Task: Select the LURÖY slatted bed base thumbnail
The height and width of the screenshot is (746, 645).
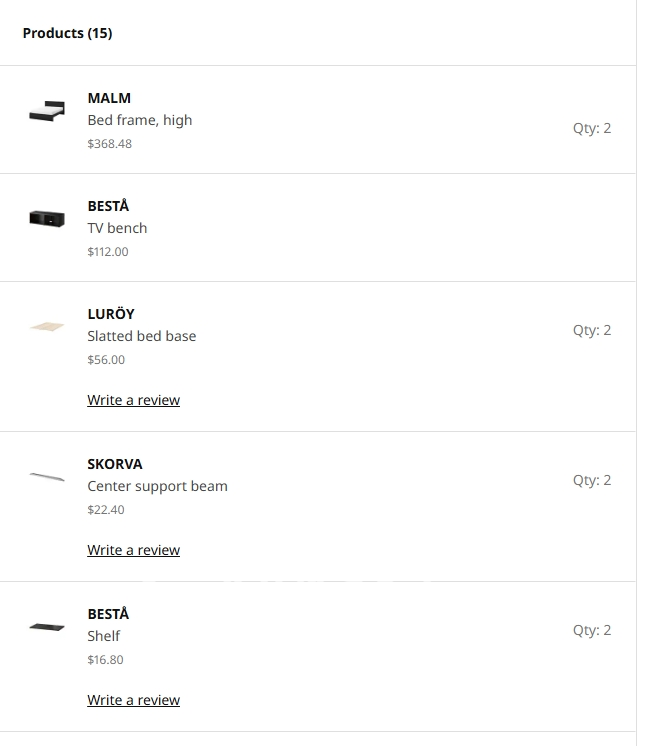Action: [47, 326]
